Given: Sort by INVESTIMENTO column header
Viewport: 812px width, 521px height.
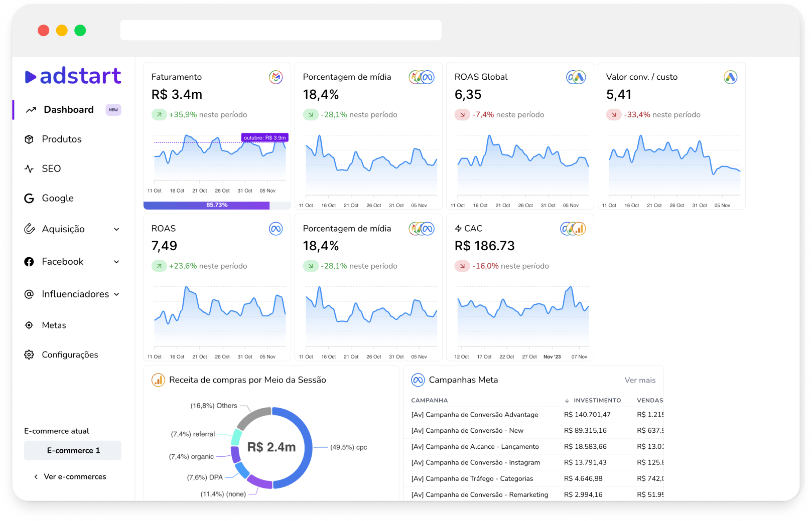Looking at the screenshot, I should (593, 401).
